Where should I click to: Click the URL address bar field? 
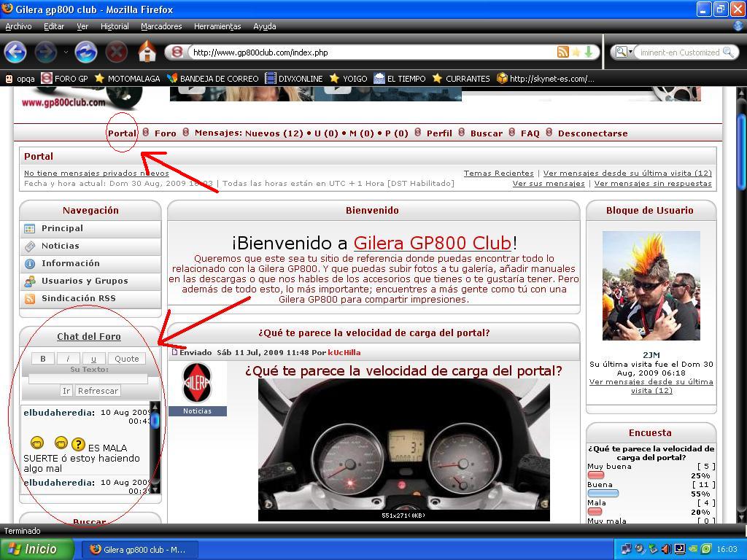point(373,52)
